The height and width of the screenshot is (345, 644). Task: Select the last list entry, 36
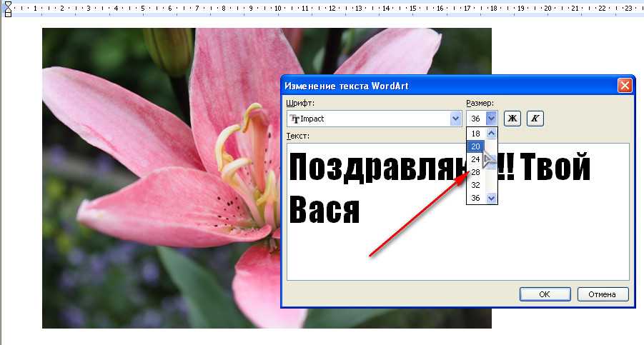(475, 198)
